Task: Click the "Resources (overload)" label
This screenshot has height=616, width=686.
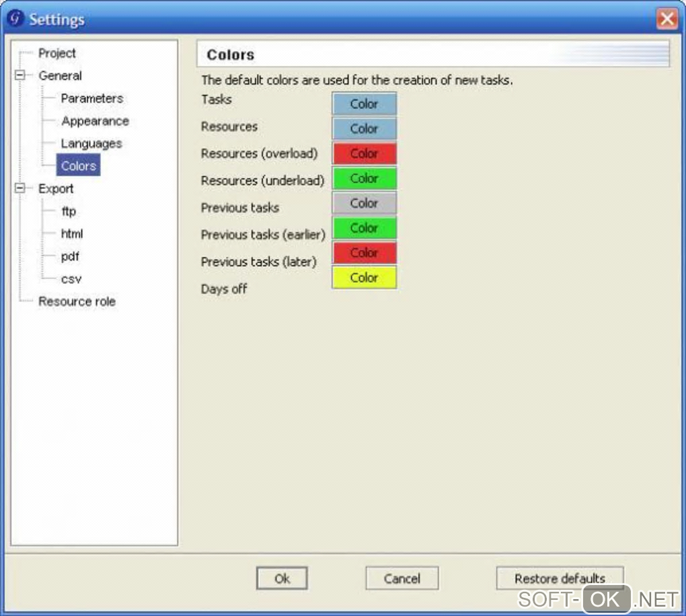Action: [x=260, y=153]
